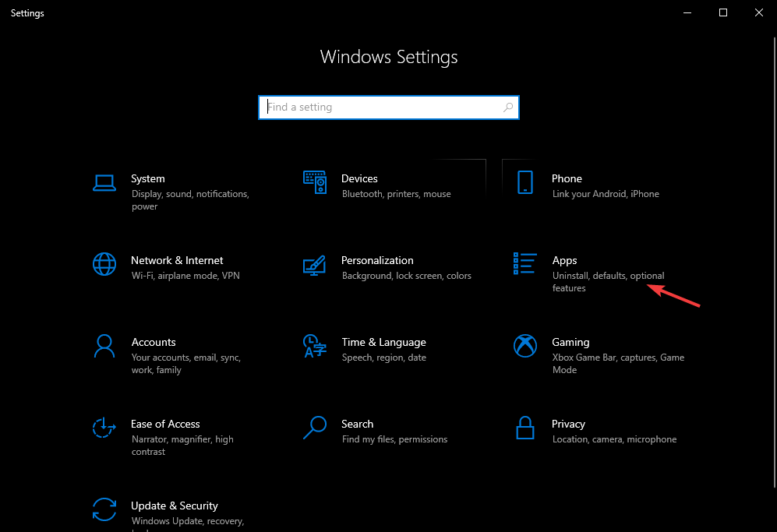Open Network & Internet label
Screen dimensions: 777x532
(177, 260)
